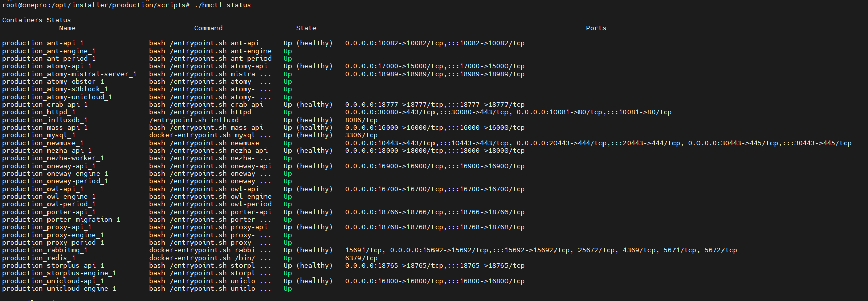This screenshot has height=301, width=868.
Task: Click the docker-entrypoint.sh mysql command text
Action: tap(202, 135)
